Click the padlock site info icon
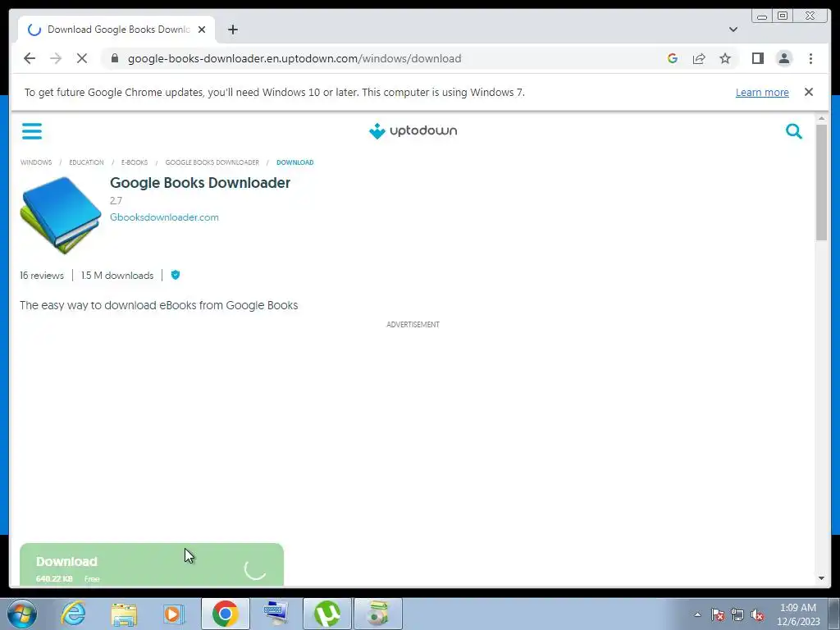This screenshot has width=840, height=630. (x=115, y=58)
